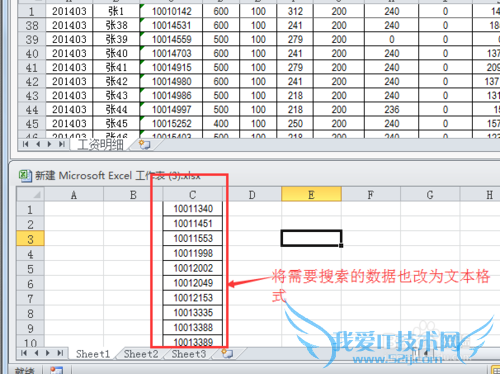Select row 41 header in upper workbook
The image size is (500, 374).
[32, 67]
